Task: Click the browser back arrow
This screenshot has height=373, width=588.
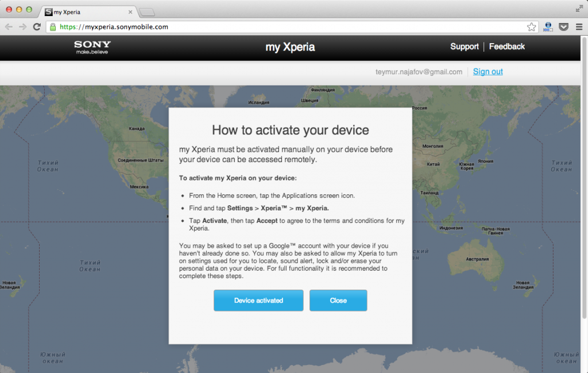Action: 9,26
